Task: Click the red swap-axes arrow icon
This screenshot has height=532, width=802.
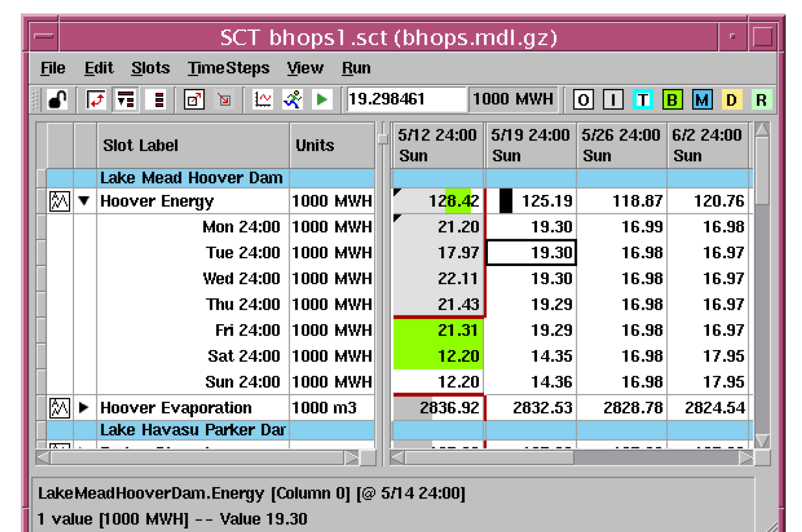Action: pyautogui.click(x=96, y=100)
